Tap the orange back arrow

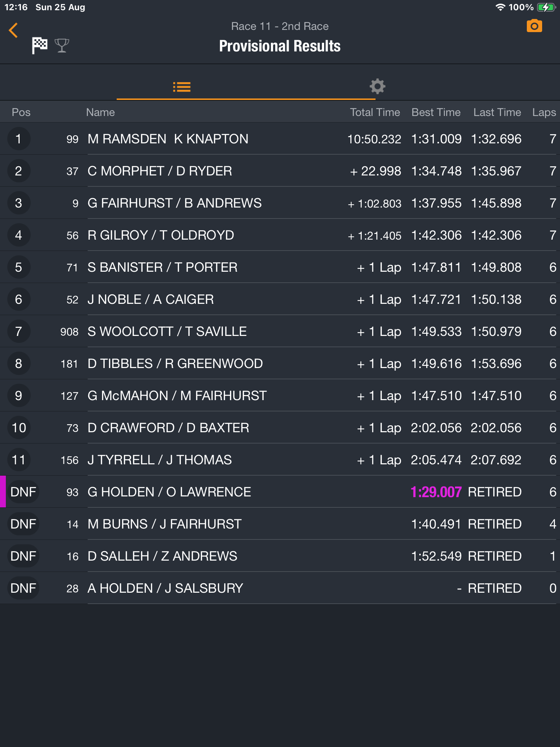pyautogui.click(x=13, y=30)
